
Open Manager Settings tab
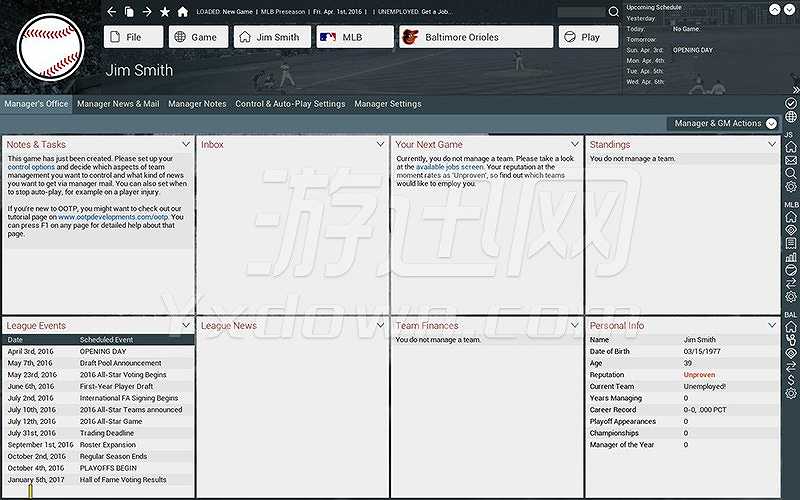[x=388, y=104]
